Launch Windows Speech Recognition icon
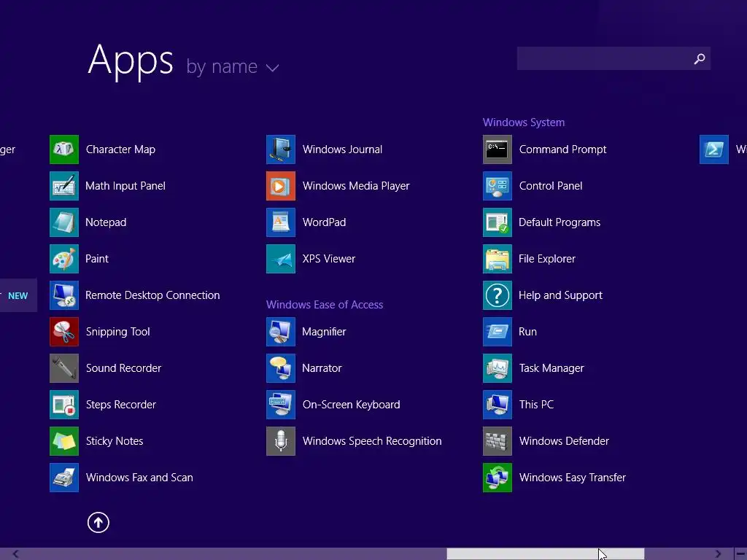This screenshot has height=560, width=747. pos(281,441)
